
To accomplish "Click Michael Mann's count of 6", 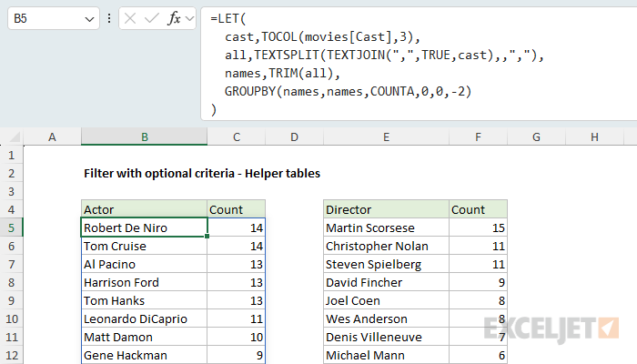I will [478, 355].
